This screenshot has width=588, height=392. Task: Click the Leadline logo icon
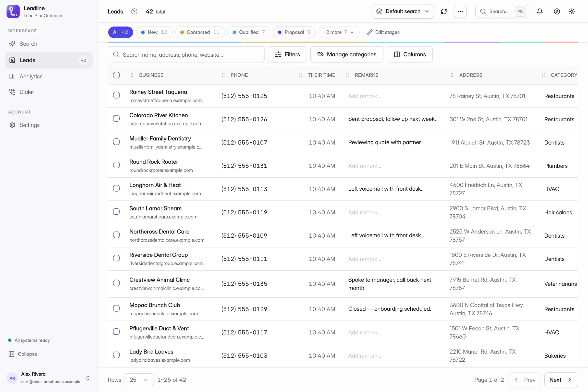(x=13, y=12)
